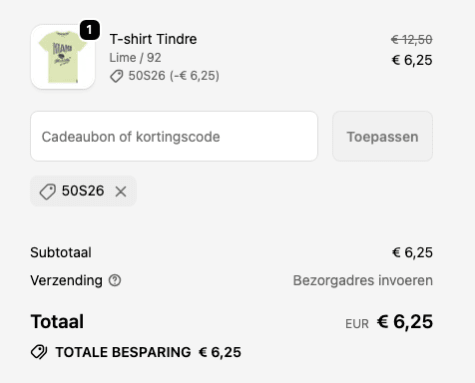Click the TOTALE BESPARING € 6,25 text

148,352
